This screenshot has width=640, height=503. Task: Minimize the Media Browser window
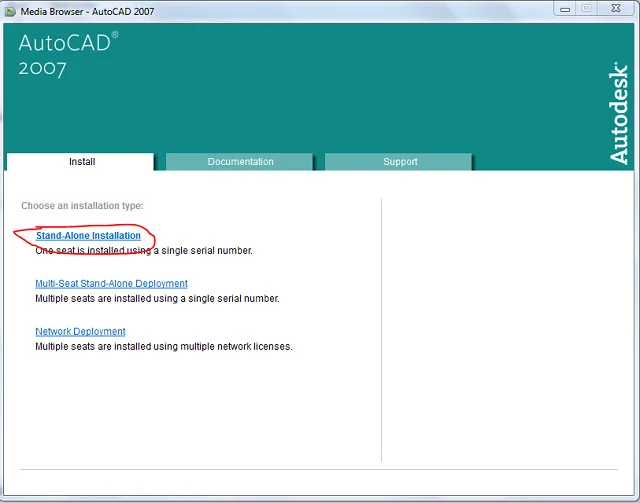565,9
